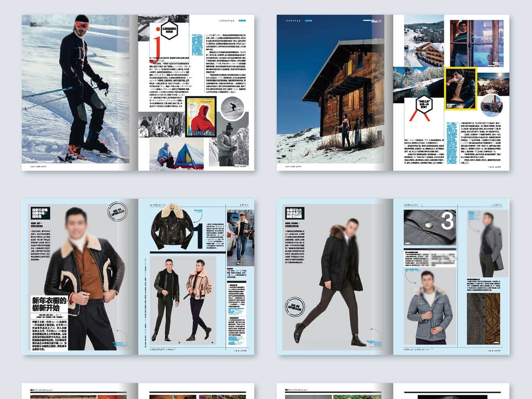Viewport: 532px width, 399px height.
Task: Click the white number 3 graphic
Action: pos(447,222)
